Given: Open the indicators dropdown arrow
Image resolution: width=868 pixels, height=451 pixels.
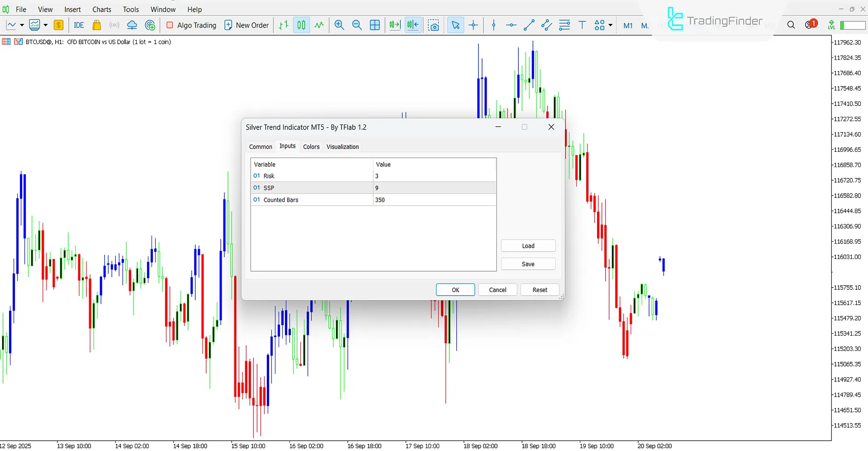Looking at the screenshot, I should pyautogui.click(x=45, y=25).
